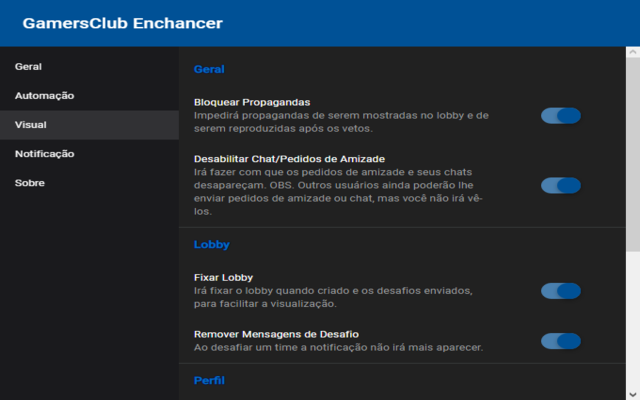Click the Desabilitar Chat/Pedidos de Amizade label

tap(289, 159)
